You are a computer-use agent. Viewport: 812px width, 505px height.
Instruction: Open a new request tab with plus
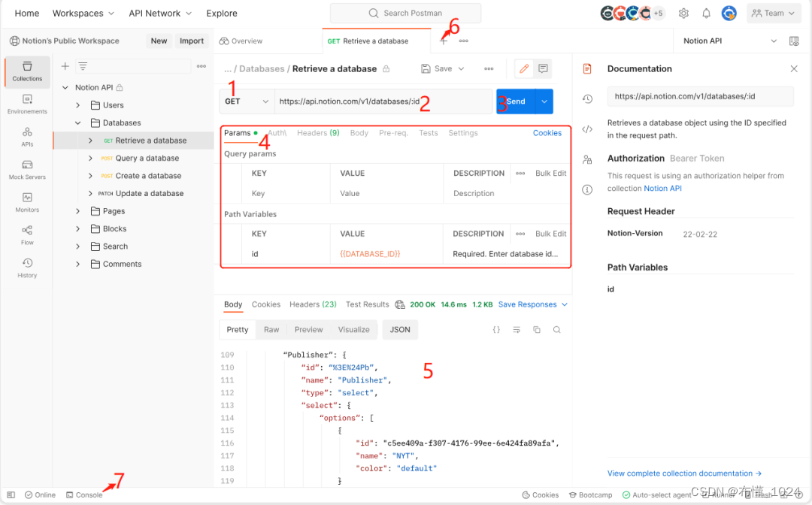pos(444,41)
